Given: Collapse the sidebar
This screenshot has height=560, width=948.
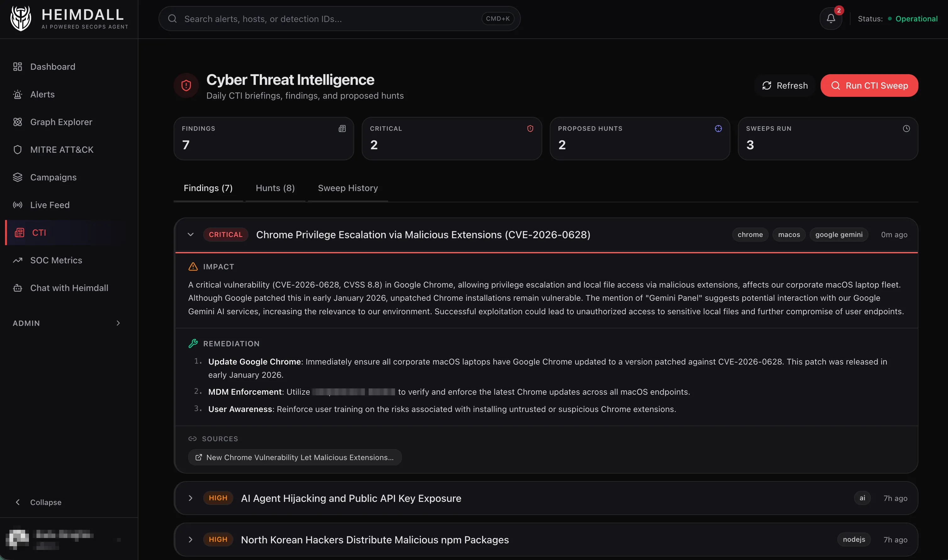Looking at the screenshot, I should [38, 502].
